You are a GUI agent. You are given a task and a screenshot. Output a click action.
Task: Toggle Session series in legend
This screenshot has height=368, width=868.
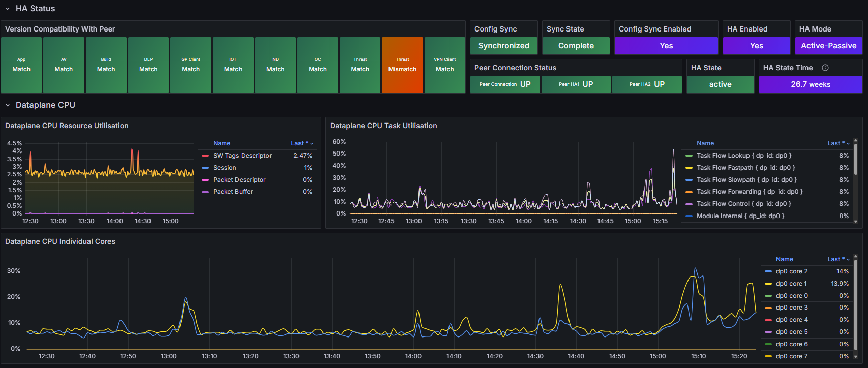click(x=225, y=168)
